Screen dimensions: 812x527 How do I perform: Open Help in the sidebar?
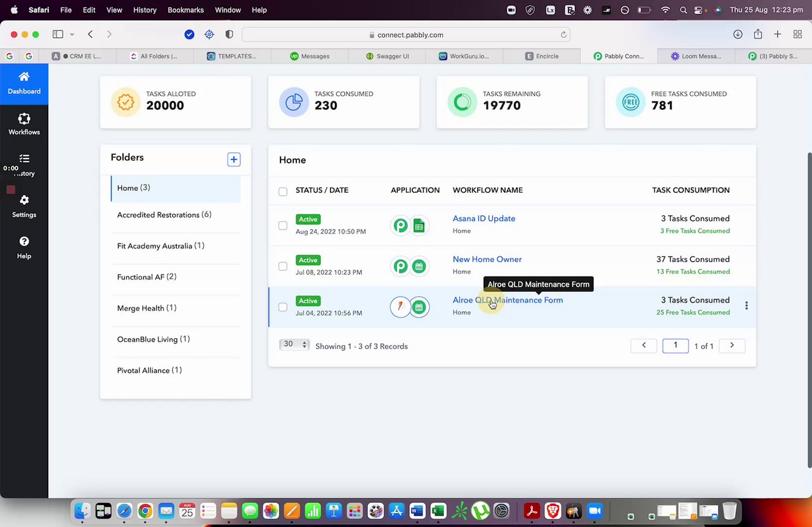tap(24, 247)
